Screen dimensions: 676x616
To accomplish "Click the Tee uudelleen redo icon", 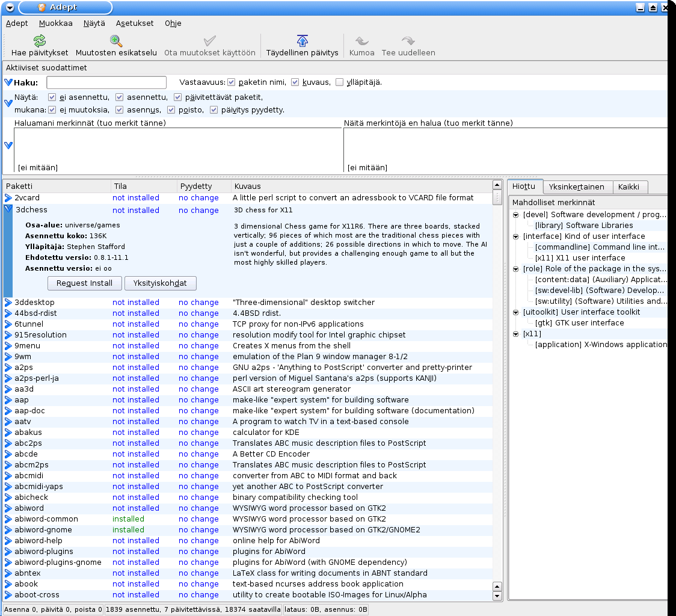I will click(x=408, y=41).
